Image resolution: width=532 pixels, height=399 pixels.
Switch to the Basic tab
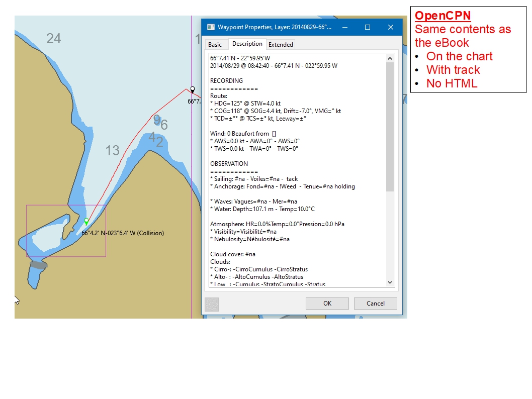click(x=215, y=45)
